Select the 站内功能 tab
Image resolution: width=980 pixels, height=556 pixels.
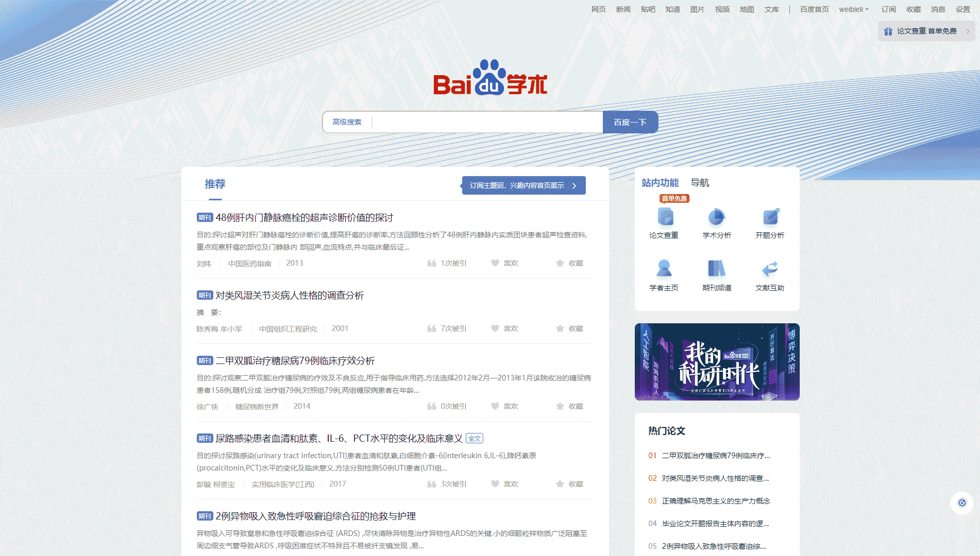click(x=660, y=183)
